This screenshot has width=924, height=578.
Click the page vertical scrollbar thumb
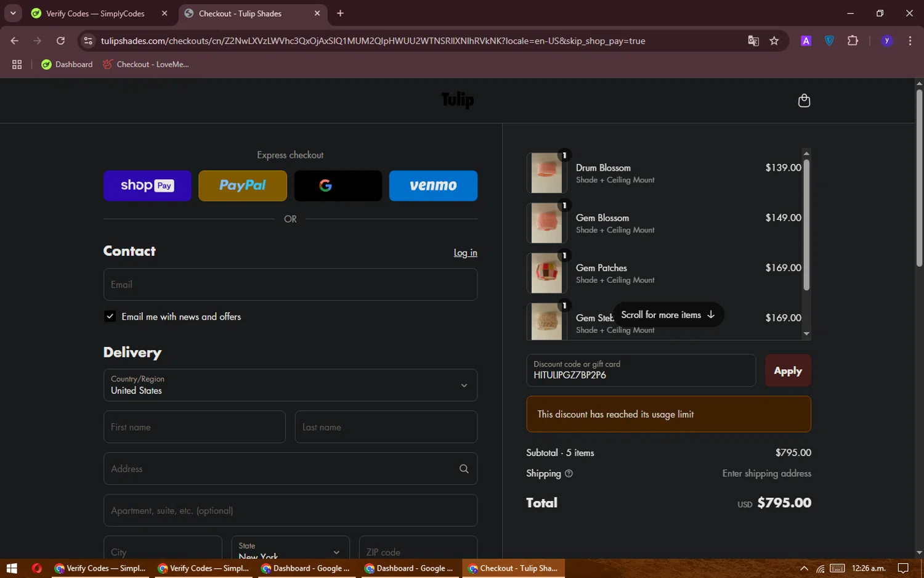click(919, 178)
